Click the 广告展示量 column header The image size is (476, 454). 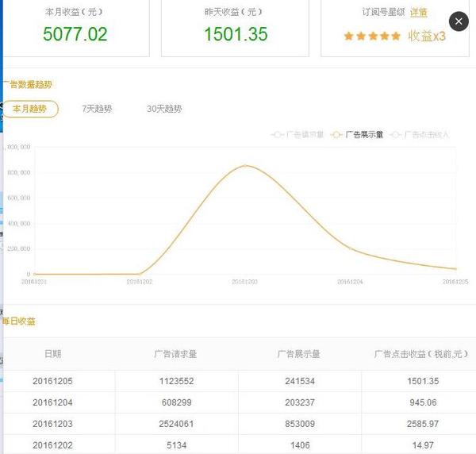(299, 354)
